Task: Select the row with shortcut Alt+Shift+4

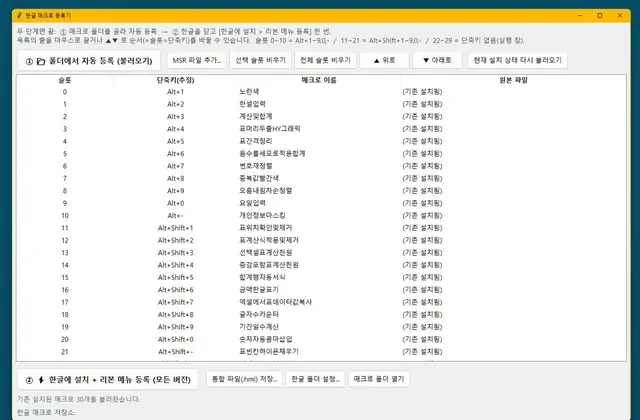Action: point(321,265)
